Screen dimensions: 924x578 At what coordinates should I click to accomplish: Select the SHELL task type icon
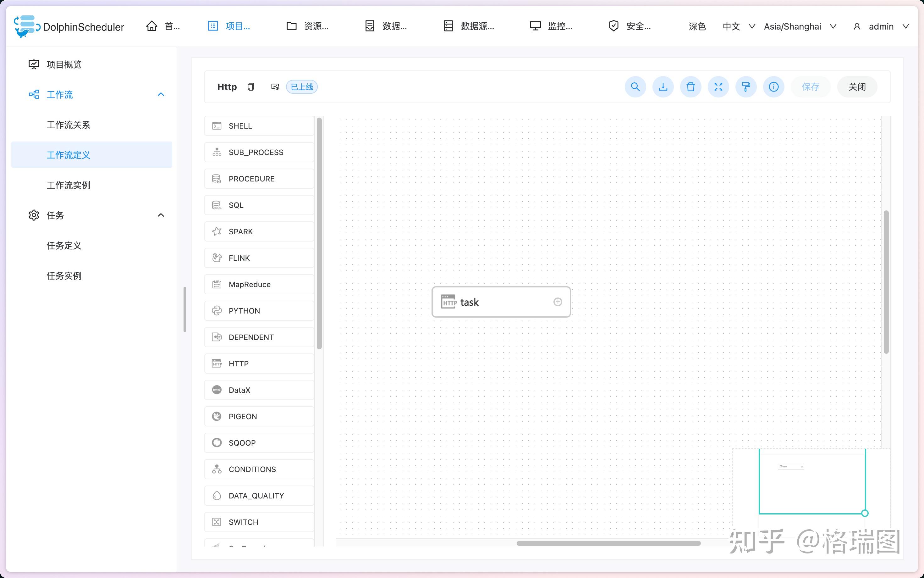pyautogui.click(x=217, y=125)
